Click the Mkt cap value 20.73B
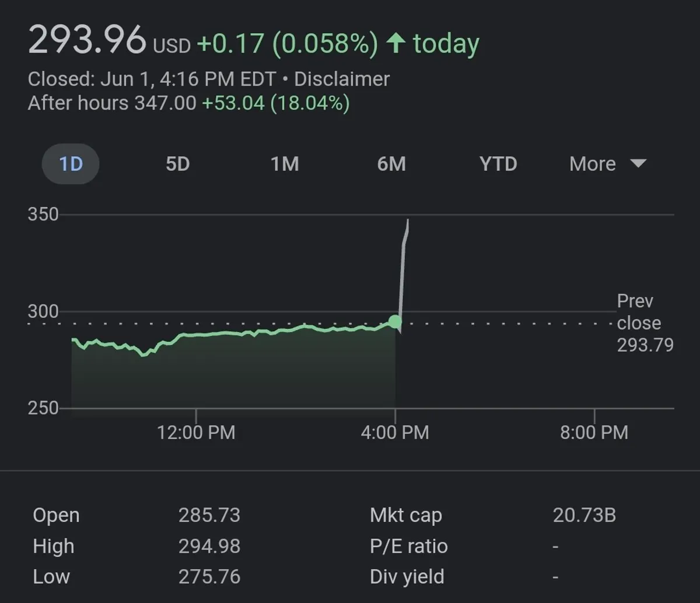The height and width of the screenshot is (603, 700). pyautogui.click(x=584, y=515)
